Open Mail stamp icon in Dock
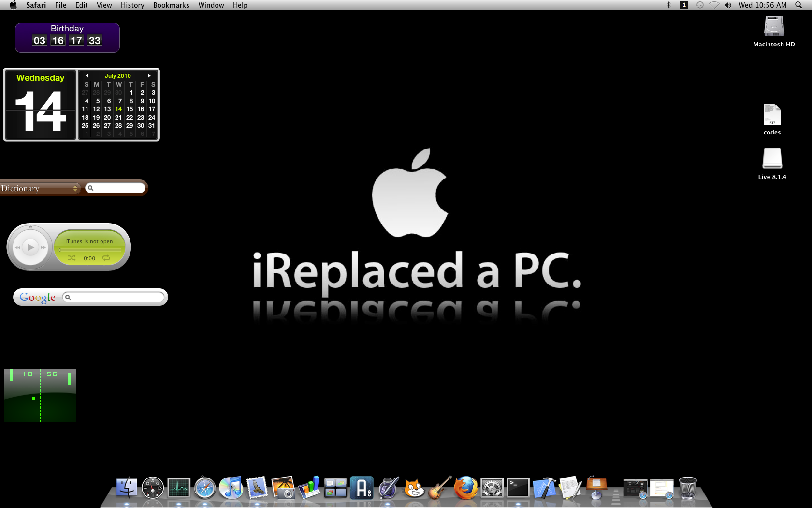812x508 pixels. click(257, 488)
